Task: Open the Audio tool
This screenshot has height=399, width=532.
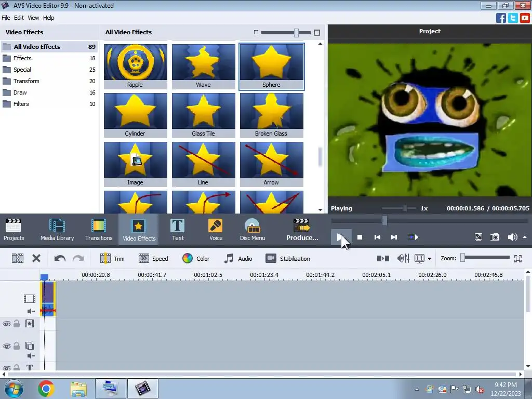Action: [238, 259]
